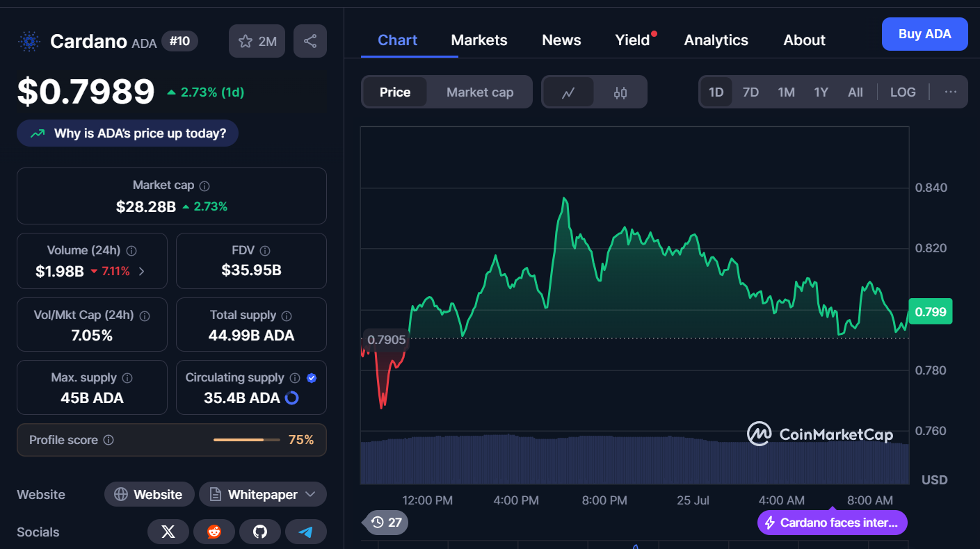
Task: Expand the Whitepaper dropdown
Action: [263, 494]
